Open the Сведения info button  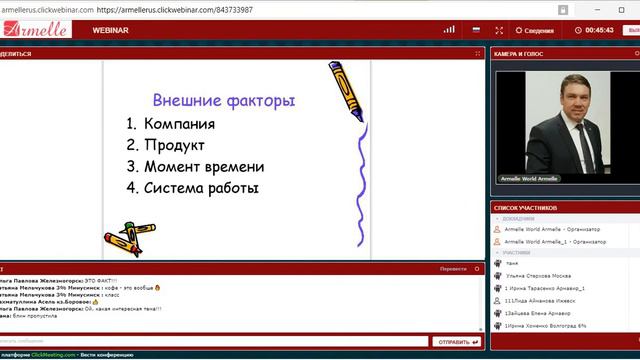pos(535,30)
